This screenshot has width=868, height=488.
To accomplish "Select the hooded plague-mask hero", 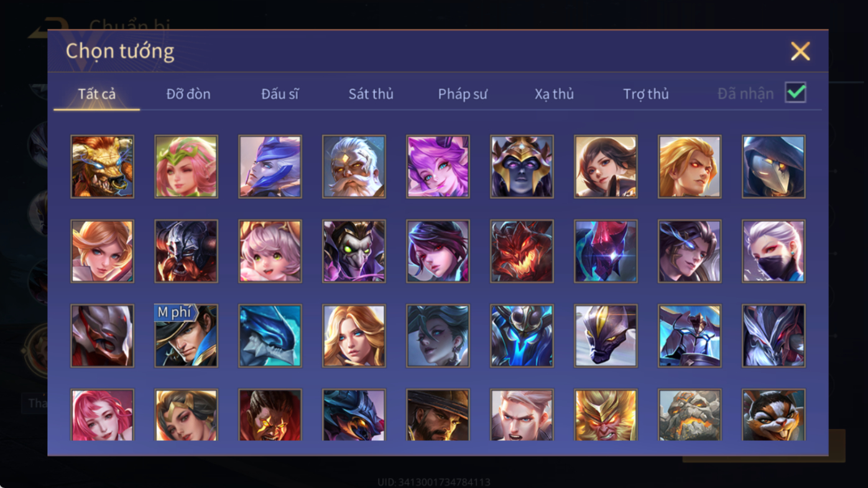I will (773, 167).
